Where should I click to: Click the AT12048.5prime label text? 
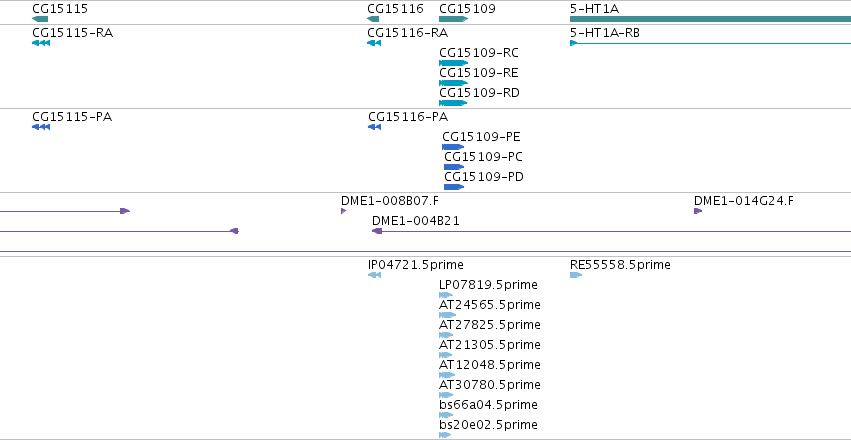pos(490,365)
